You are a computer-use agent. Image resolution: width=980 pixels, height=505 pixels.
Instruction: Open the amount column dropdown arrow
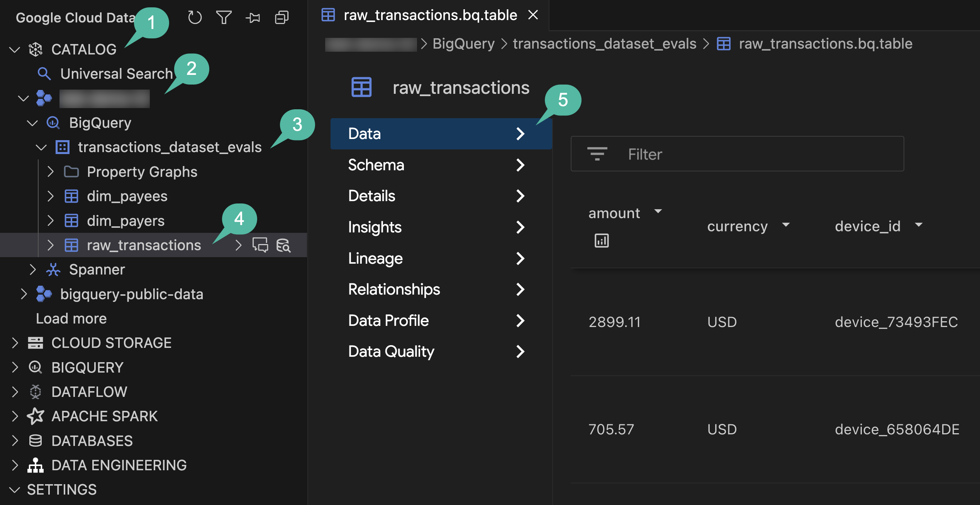(658, 211)
